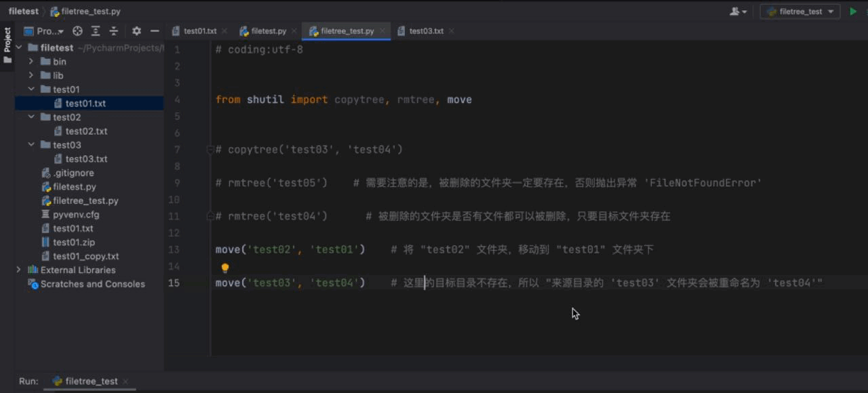
Task: Open the Project view mode dropdown
Action: (x=45, y=31)
